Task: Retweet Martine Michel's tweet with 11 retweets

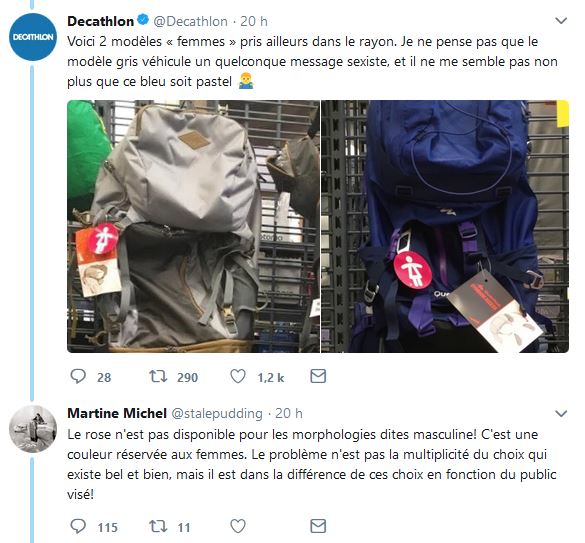Action: (x=158, y=526)
